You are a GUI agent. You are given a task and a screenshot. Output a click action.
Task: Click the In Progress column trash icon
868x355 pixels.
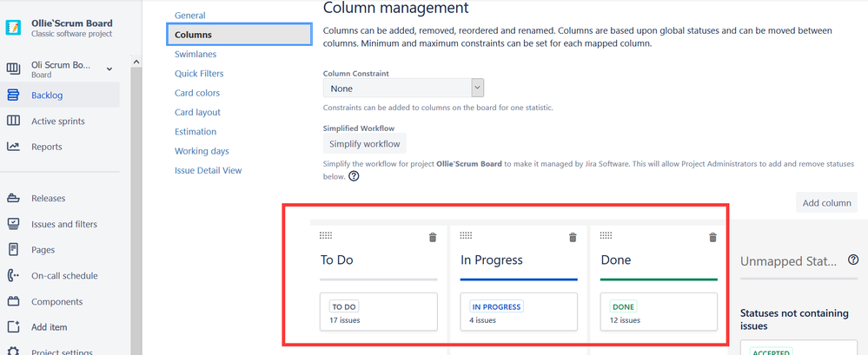tap(573, 238)
